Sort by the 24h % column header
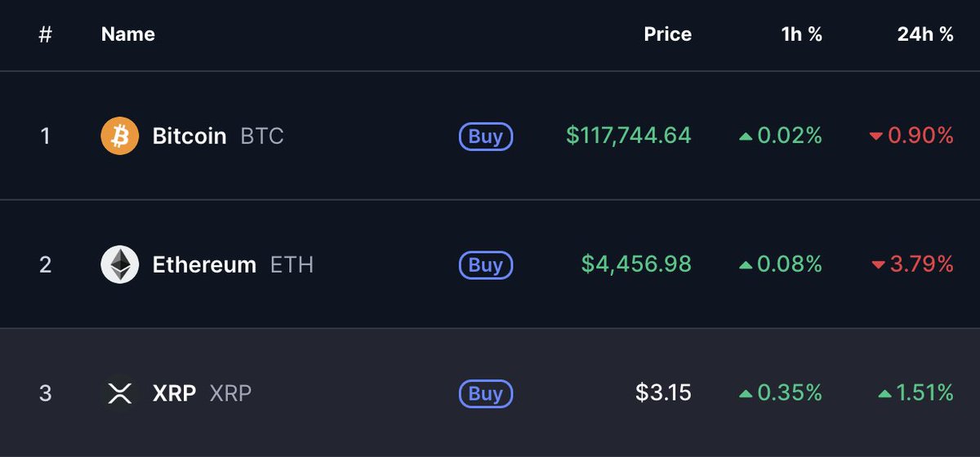The image size is (980, 457). (924, 34)
